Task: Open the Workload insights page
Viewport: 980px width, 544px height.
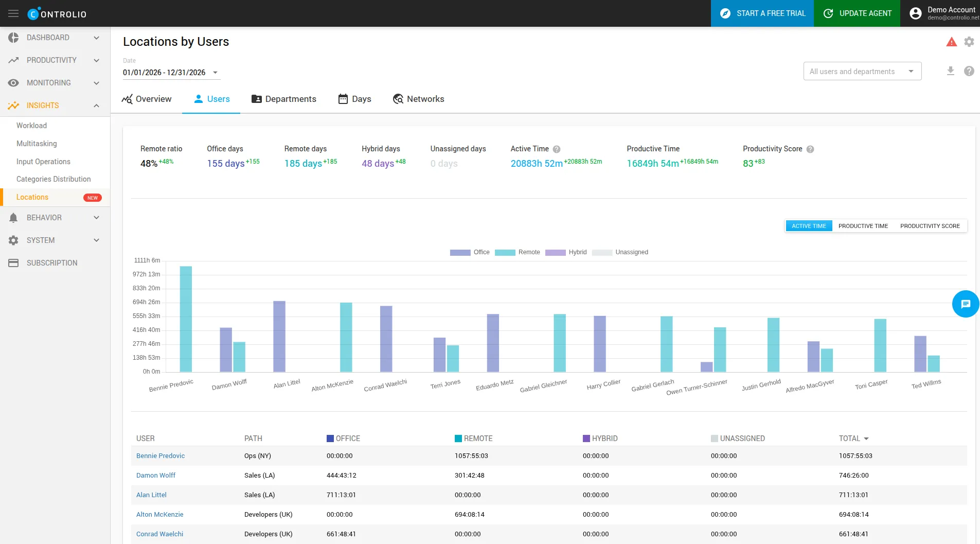Action: (31, 126)
